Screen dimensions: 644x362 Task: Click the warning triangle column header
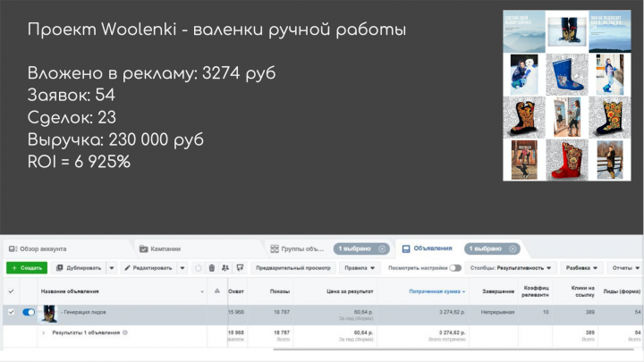click(x=217, y=291)
